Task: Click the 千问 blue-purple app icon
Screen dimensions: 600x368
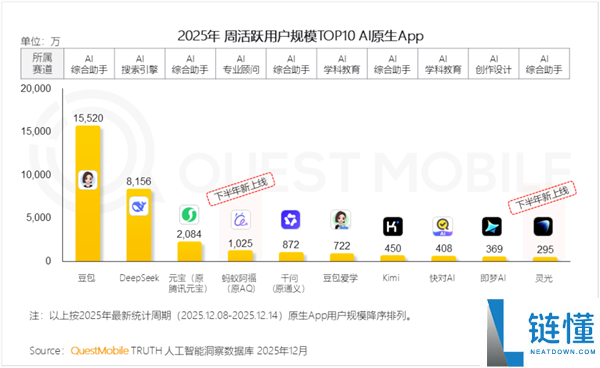Action: tap(291, 220)
